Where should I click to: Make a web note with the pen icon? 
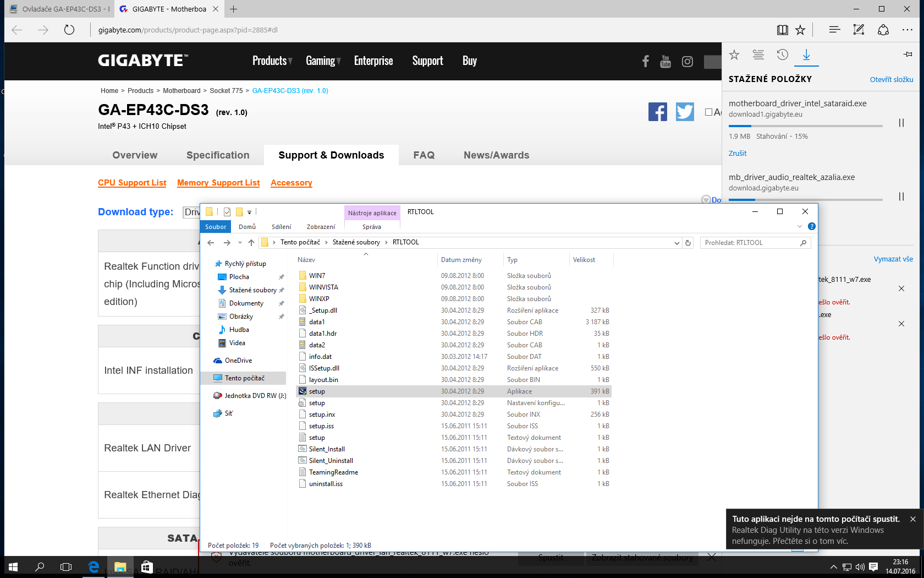[859, 30]
